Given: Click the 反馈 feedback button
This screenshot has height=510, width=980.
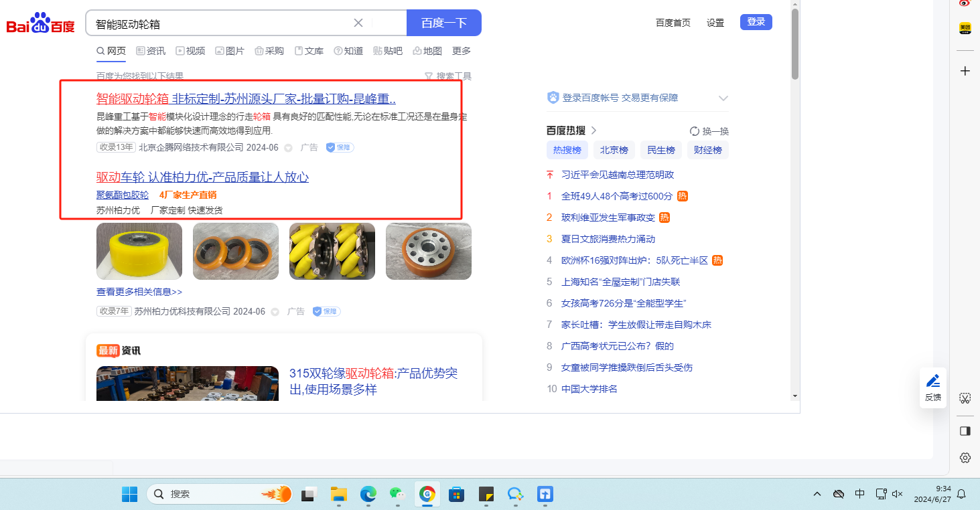Looking at the screenshot, I should (933, 388).
